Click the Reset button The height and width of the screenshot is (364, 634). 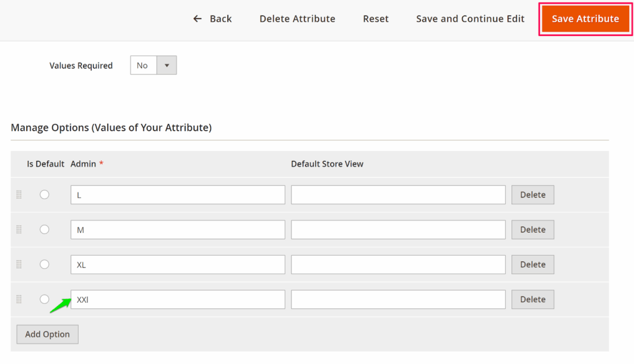pyautogui.click(x=376, y=19)
